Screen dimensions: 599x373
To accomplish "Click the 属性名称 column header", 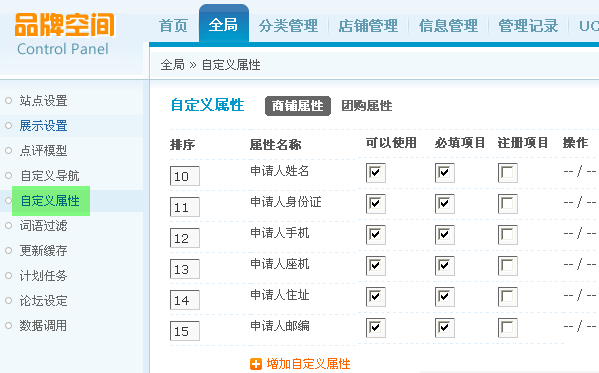I will (x=275, y=145).
